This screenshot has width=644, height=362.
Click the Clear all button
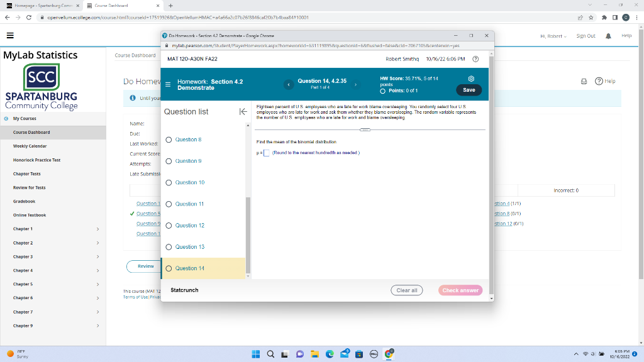coord(407,290)
